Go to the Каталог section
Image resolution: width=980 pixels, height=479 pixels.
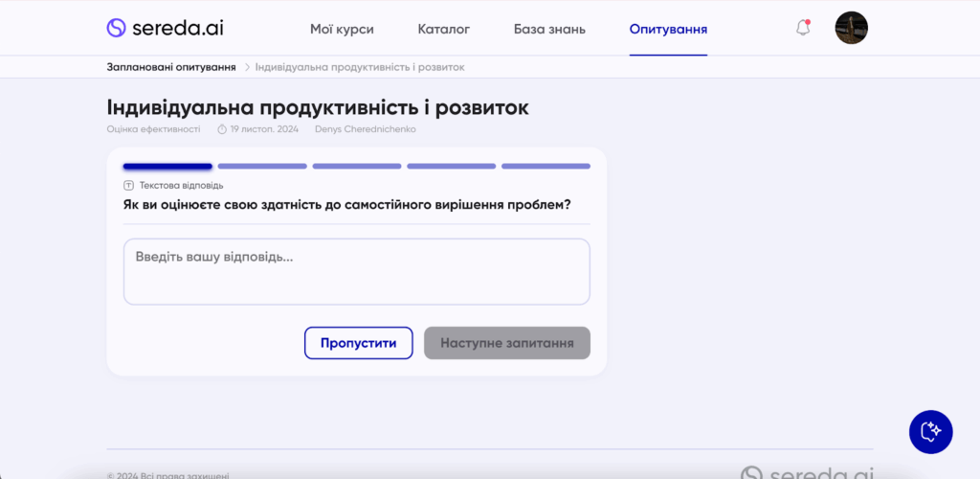pyautogui.click(x=444, y=29)
